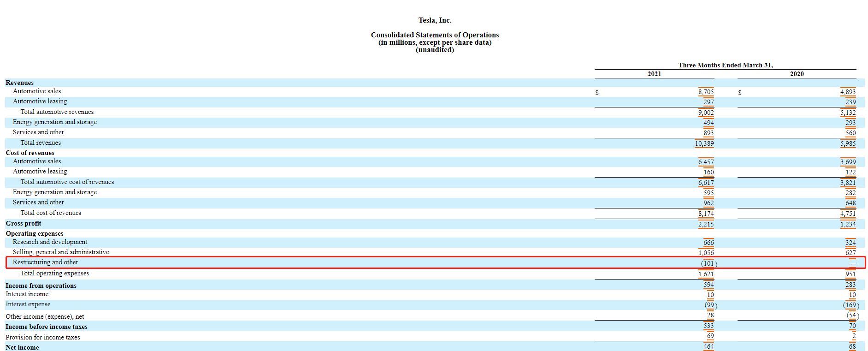Click the 4,893 automotive sales value
The image size is (868, 351).
pos(848,92)
